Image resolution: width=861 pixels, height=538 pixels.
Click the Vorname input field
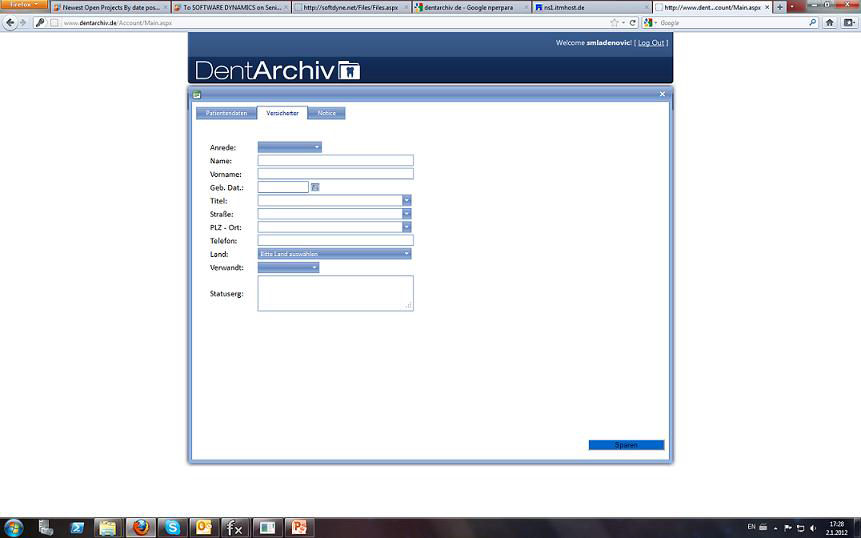336,173
